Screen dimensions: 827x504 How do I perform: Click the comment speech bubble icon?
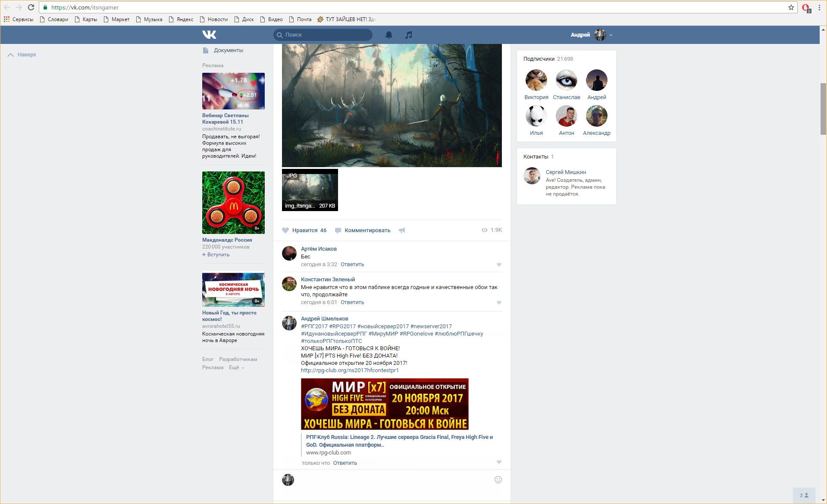pyautogui.click(x=338, y=230)
